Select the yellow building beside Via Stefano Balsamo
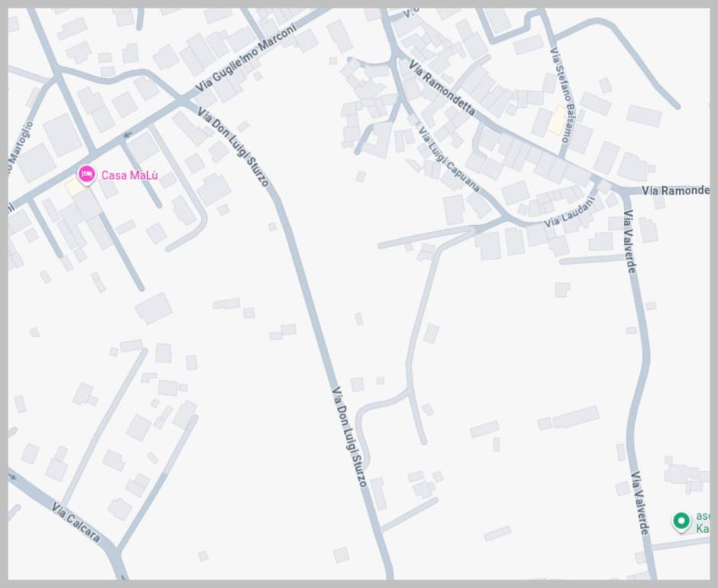718x588 pixels. click(558, 120)
